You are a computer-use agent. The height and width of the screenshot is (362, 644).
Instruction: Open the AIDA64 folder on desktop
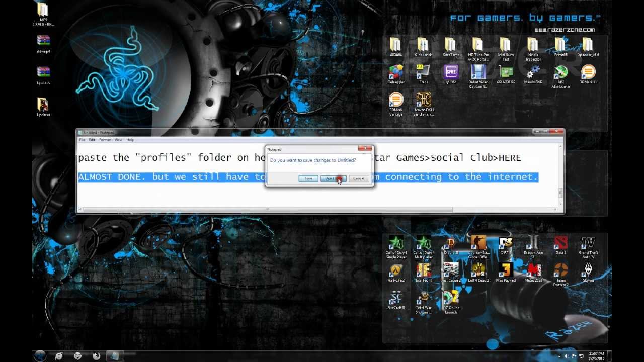[x=396, y=46]
